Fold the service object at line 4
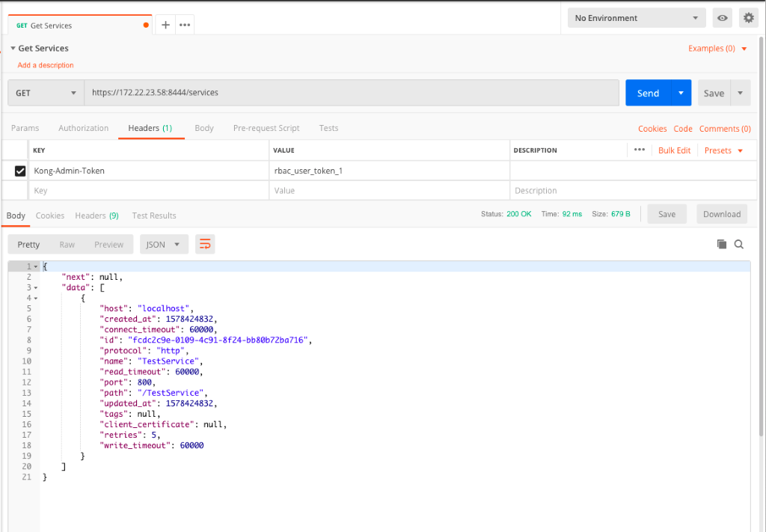766x532 pixels. [x=36, y=299]
